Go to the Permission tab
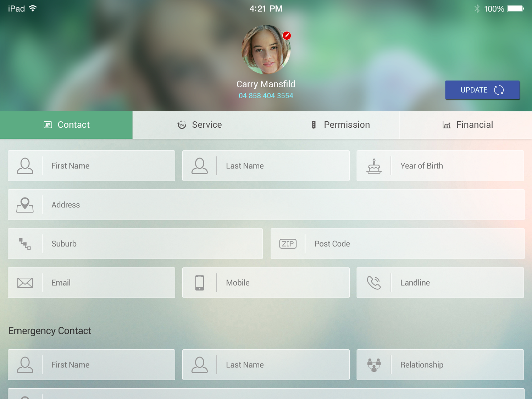Viewport: 532px width, 399px height. point(333,125)
